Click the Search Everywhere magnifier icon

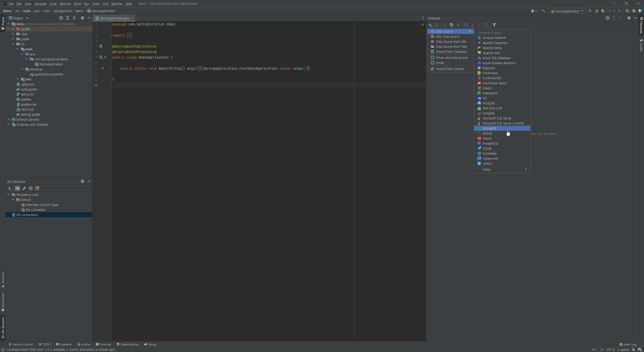[627, 11]
